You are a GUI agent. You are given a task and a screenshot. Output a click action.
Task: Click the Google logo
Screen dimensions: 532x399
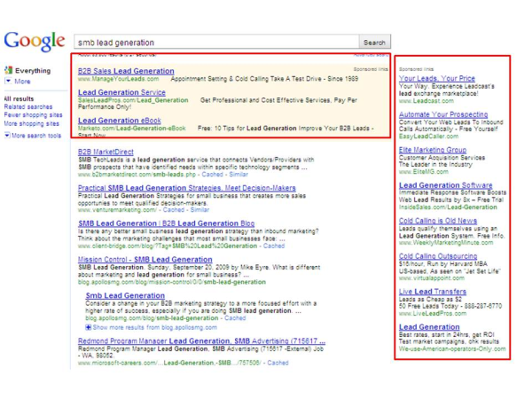[35, 42]
